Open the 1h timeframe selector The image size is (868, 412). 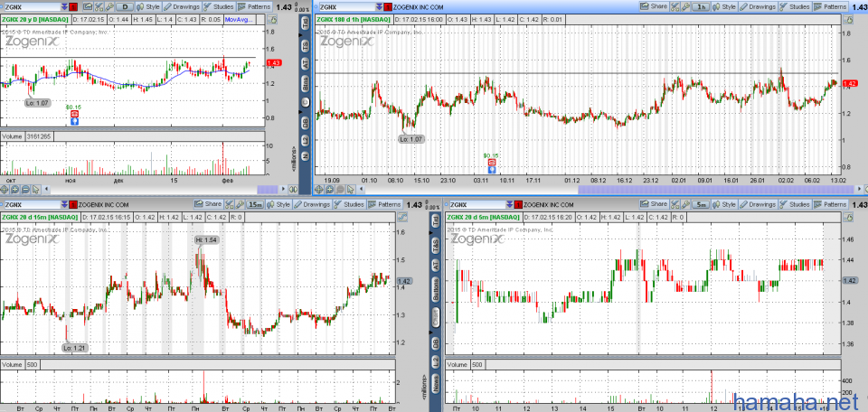pos(702,6)
